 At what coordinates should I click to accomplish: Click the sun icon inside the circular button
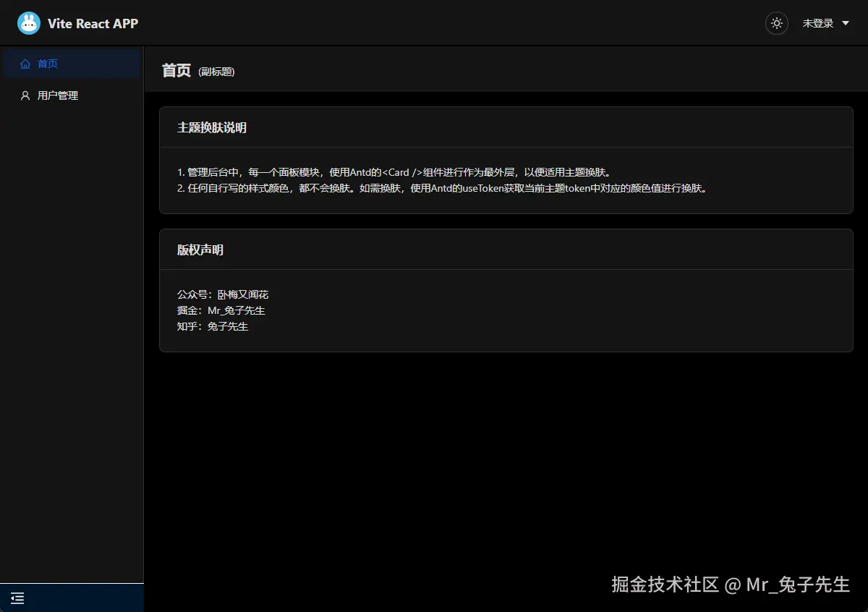click(x=776, y=23)
